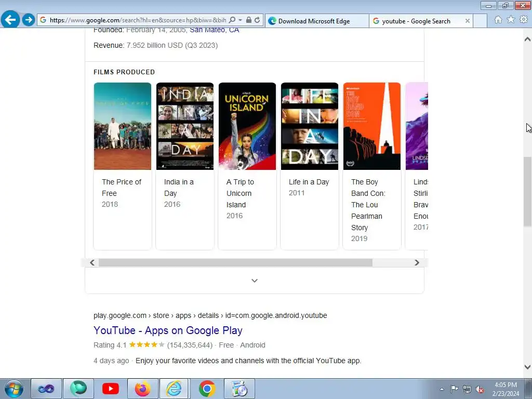
Task: Go back with the browser Back arrow
Action: 10,20
